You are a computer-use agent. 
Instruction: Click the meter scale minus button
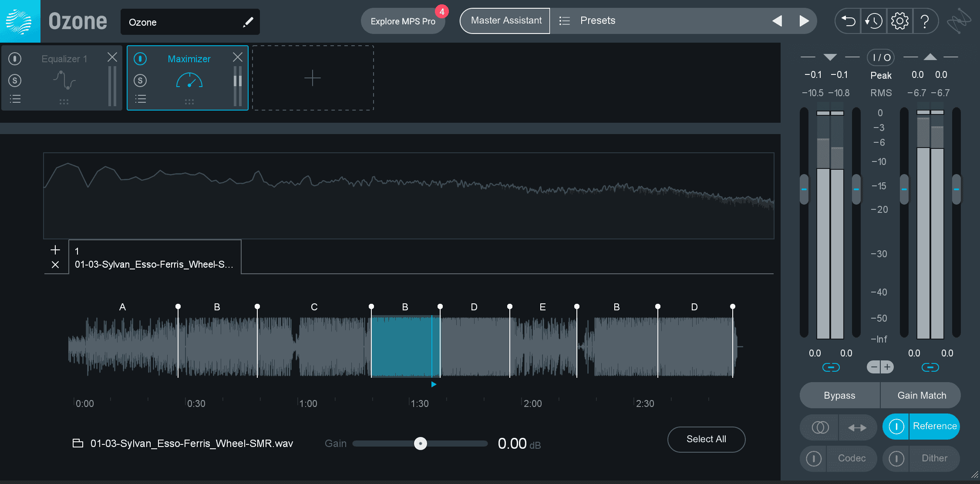873,367
